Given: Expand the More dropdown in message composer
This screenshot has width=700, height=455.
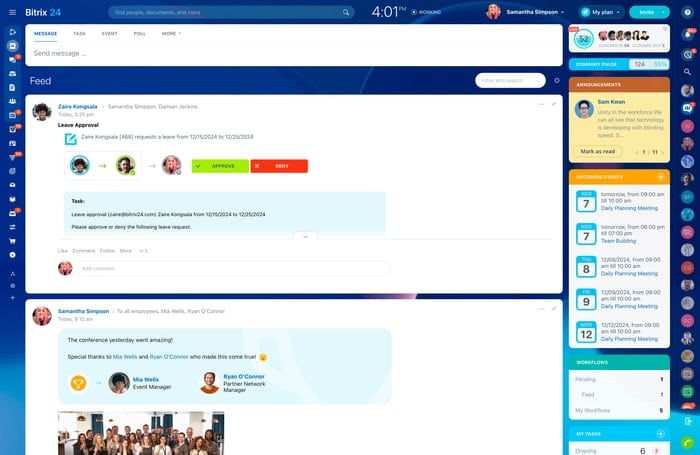Looking at the screenshot, I should click(x=170, y=33).
